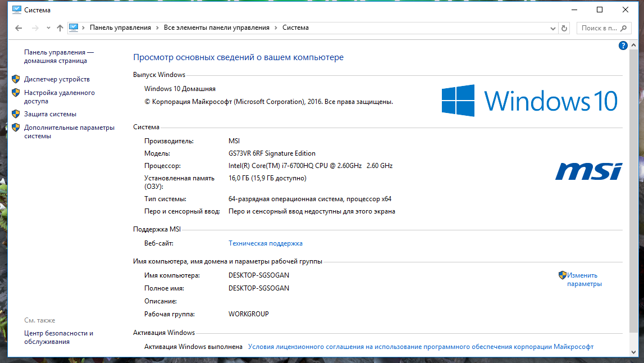
Task: Click the back navigation arrow
Action: coord(19,28)
